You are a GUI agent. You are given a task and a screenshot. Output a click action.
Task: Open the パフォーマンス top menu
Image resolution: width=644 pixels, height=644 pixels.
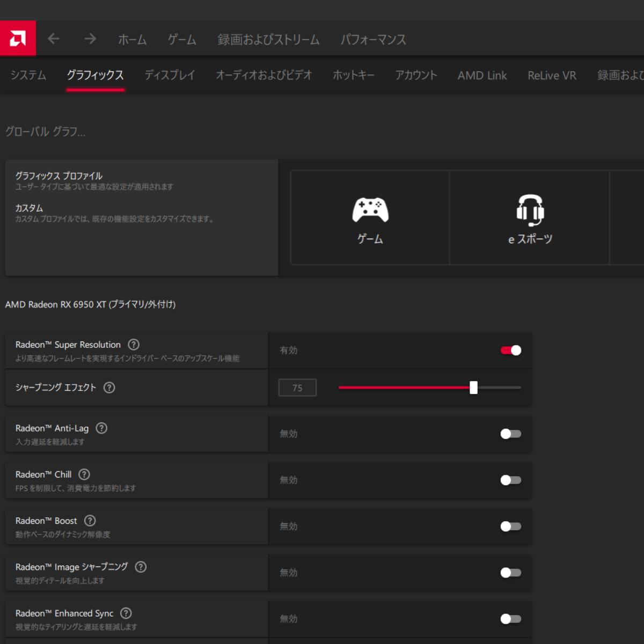click(374, 39)
